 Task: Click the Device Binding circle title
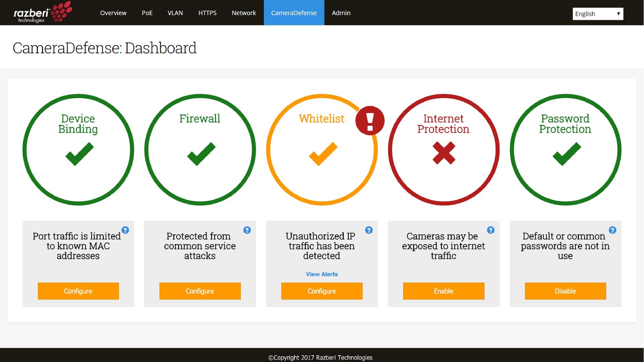[x=78, y=124]
